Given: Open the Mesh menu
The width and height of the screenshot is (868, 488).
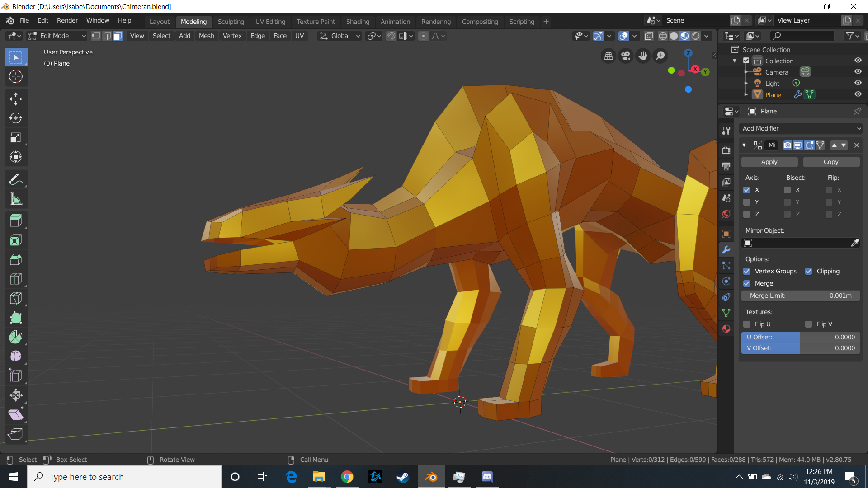Looking at the screenshot, I should [x=206, y=36].
